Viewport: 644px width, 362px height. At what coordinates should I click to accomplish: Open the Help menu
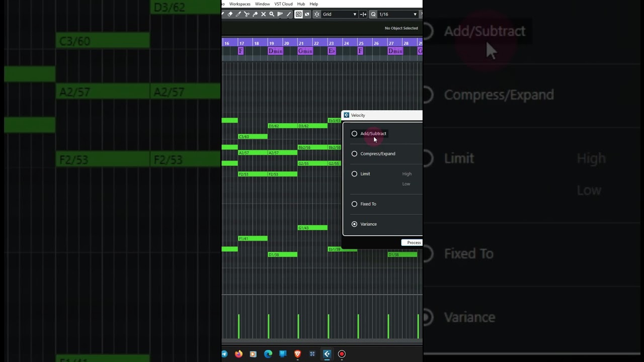(x=313, y=4)
